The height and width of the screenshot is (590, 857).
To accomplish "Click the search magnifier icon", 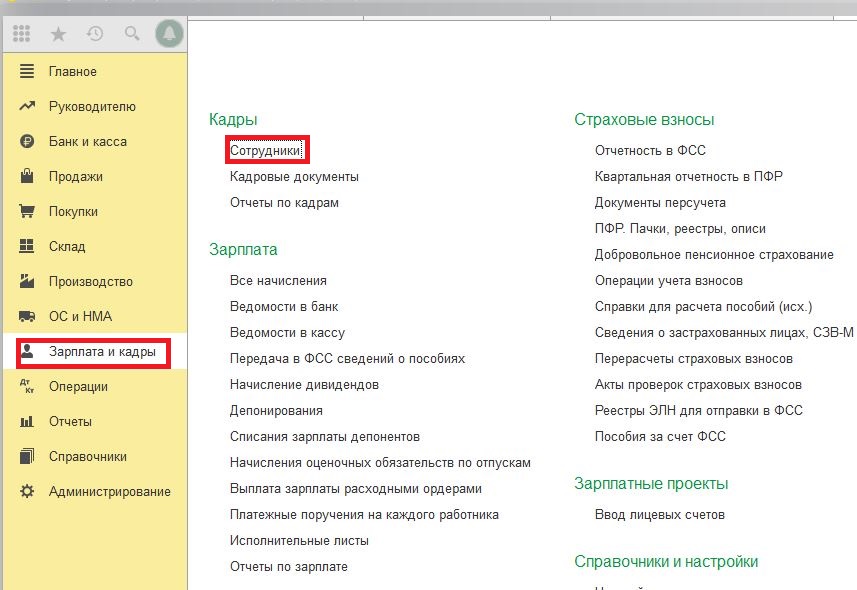I will [132, 34].
